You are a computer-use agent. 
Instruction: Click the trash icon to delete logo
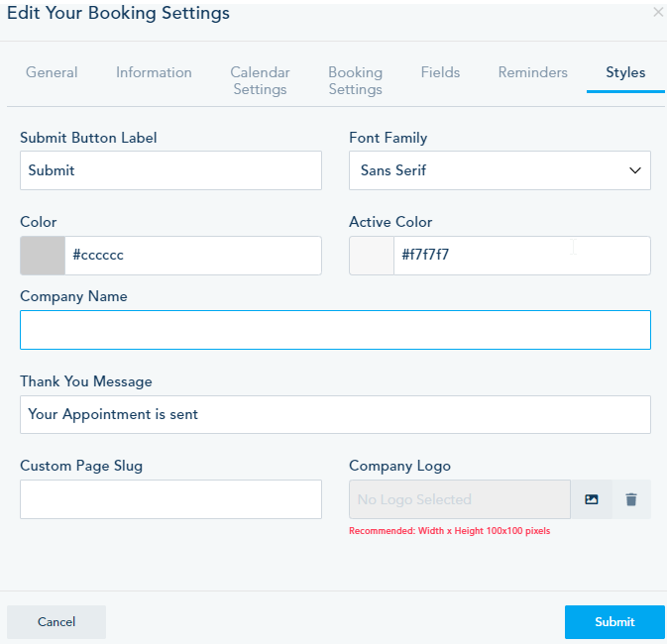tap(631, 499)
